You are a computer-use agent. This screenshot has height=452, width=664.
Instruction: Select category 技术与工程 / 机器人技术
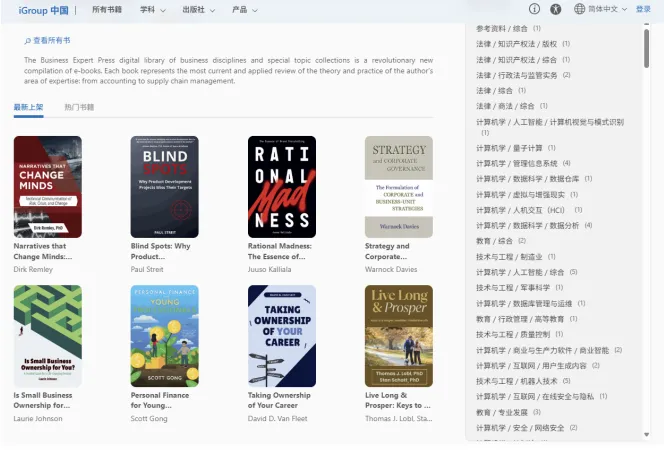click(523, 381)
